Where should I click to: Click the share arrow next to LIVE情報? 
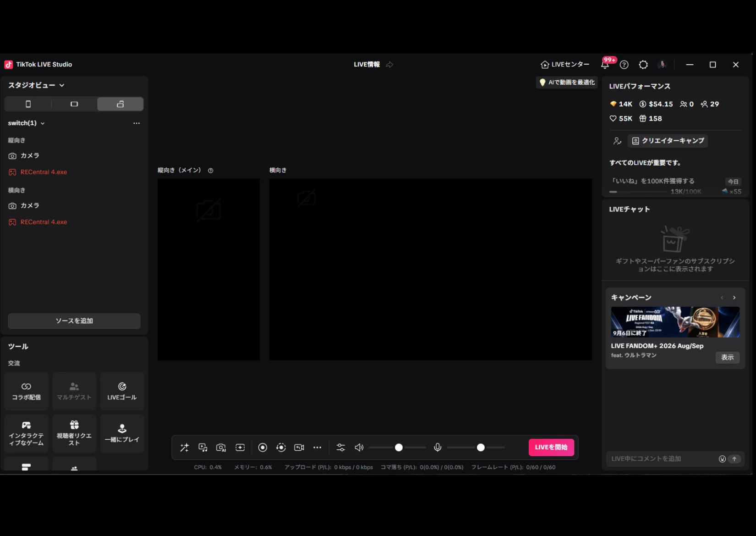[389, 65]
